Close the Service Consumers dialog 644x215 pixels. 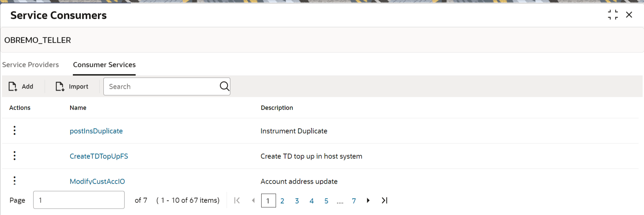(x=629, y=15)
